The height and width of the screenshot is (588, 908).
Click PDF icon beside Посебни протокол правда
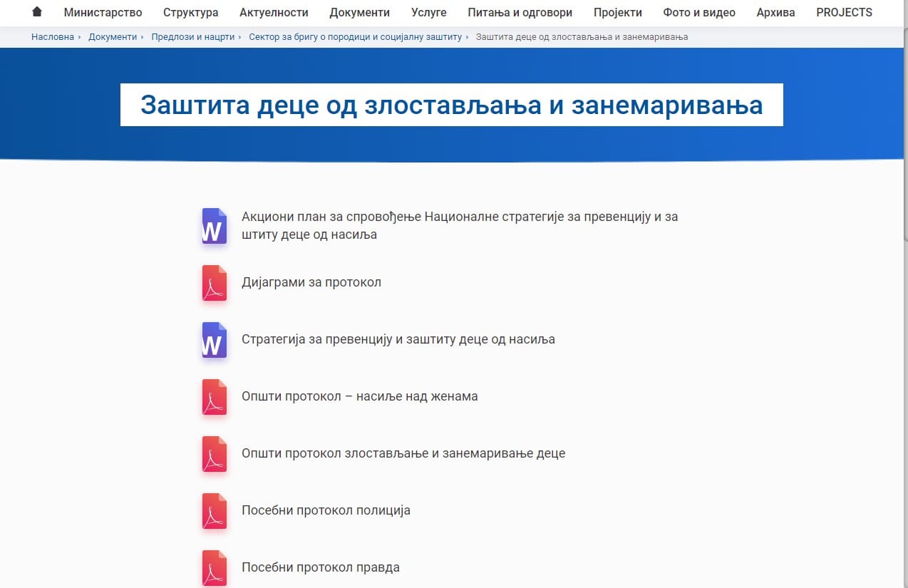pyautogui.click(x=214, y=568)
